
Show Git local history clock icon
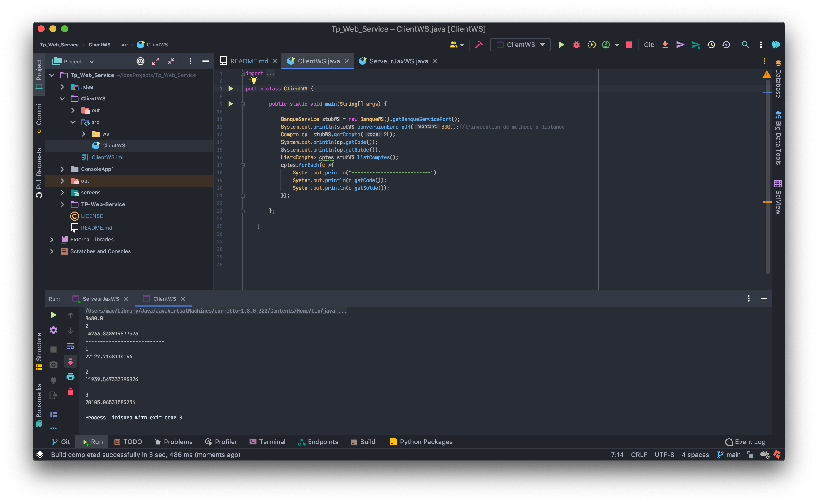click(x=711, y=45)
